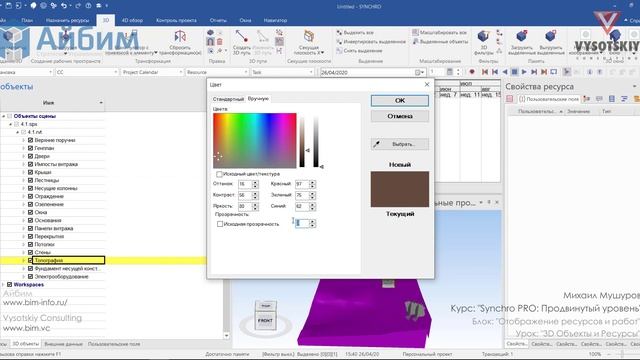Viewport: 640px width, 360px height.
Task: Click the Отмена button in color dialog
Action: tap(400, 116)
